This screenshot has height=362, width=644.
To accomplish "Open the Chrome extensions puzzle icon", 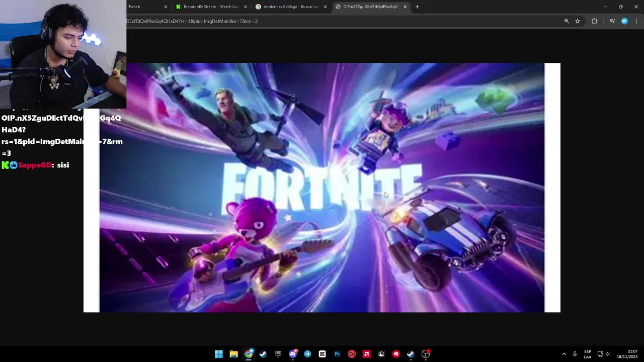I will (594, 21).
